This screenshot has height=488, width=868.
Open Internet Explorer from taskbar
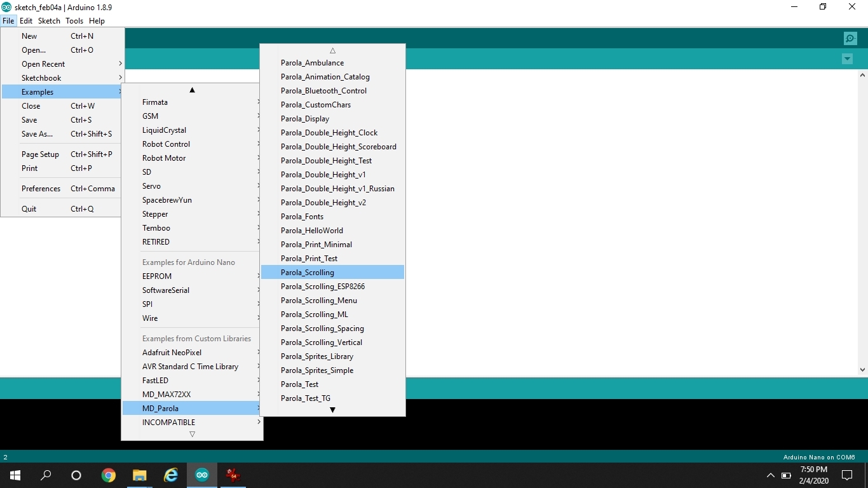[171, 475]
